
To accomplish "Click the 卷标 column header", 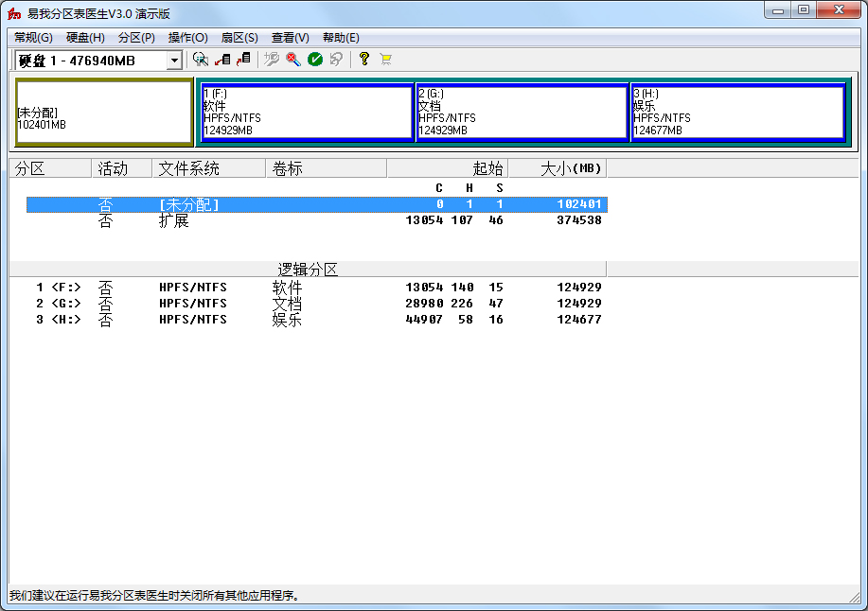I will [x=327, y=168].
